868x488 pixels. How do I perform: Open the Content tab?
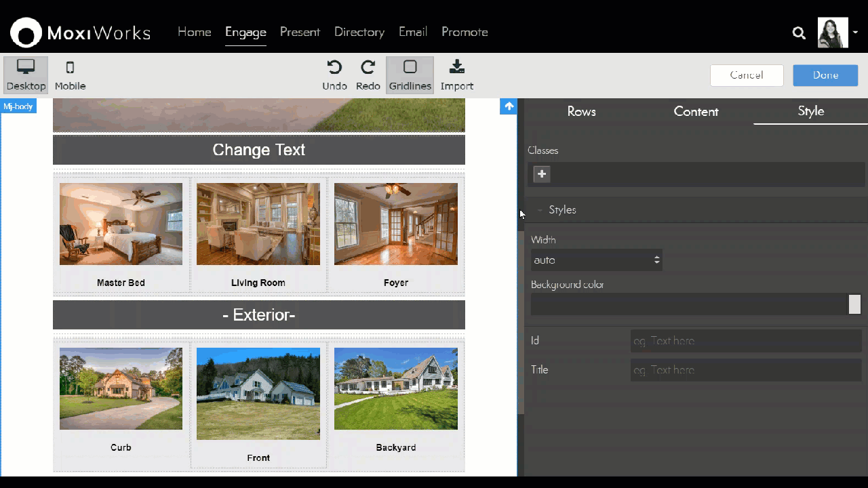(x=696, y=112)
